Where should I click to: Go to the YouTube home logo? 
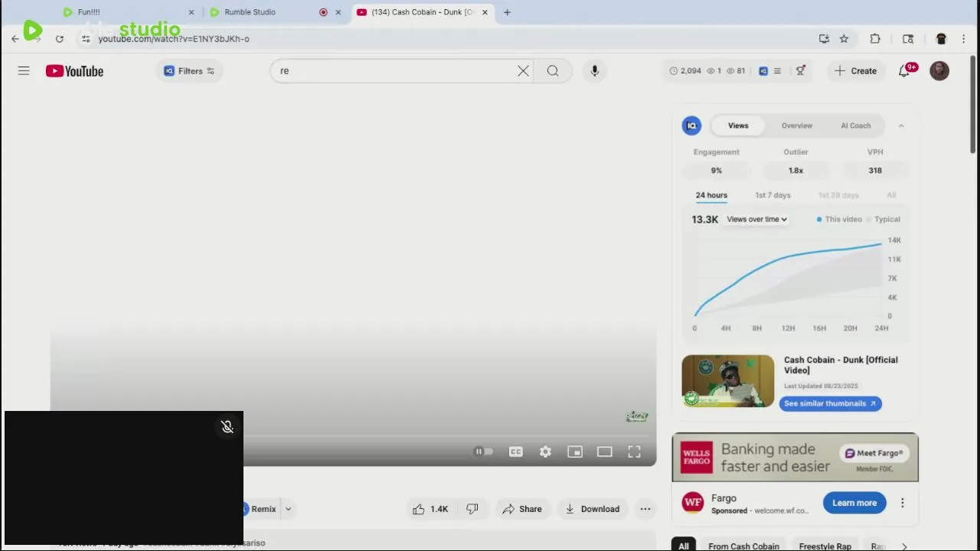[74, 71]
